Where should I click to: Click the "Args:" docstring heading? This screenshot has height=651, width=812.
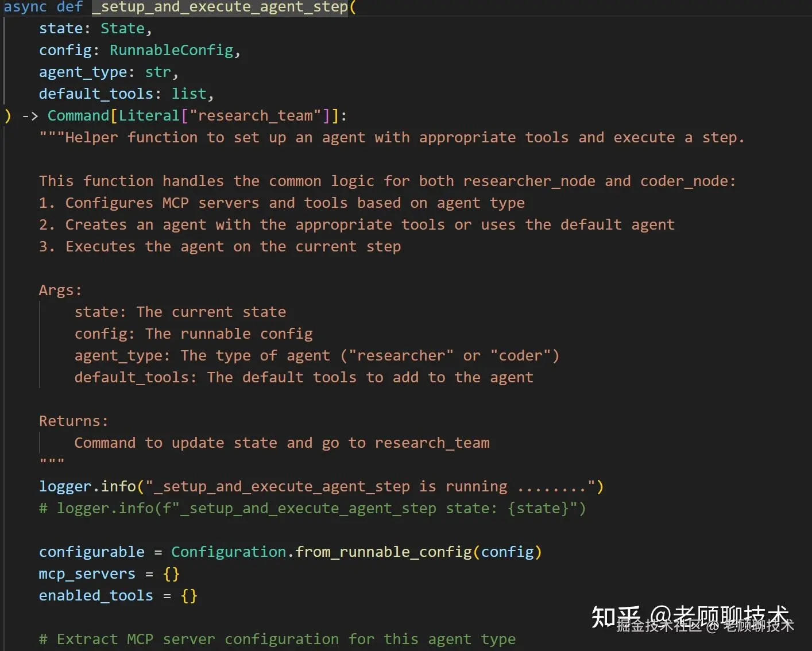(x=60, y=290)
